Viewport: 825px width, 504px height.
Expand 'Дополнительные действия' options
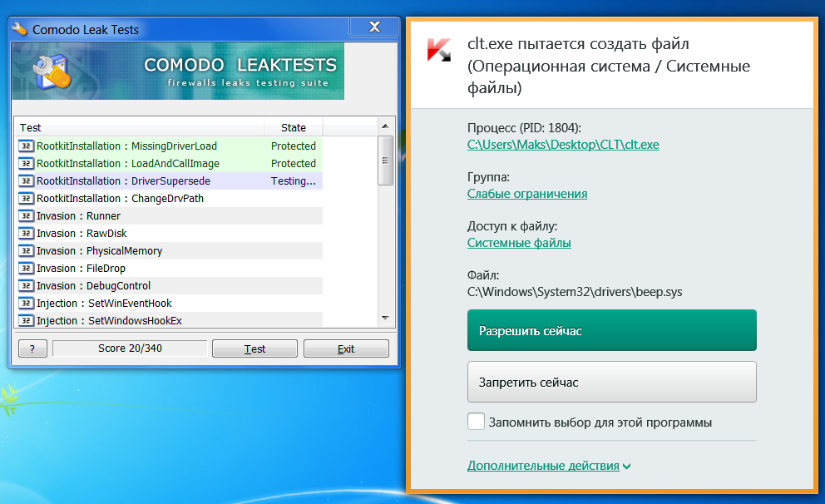549,466
